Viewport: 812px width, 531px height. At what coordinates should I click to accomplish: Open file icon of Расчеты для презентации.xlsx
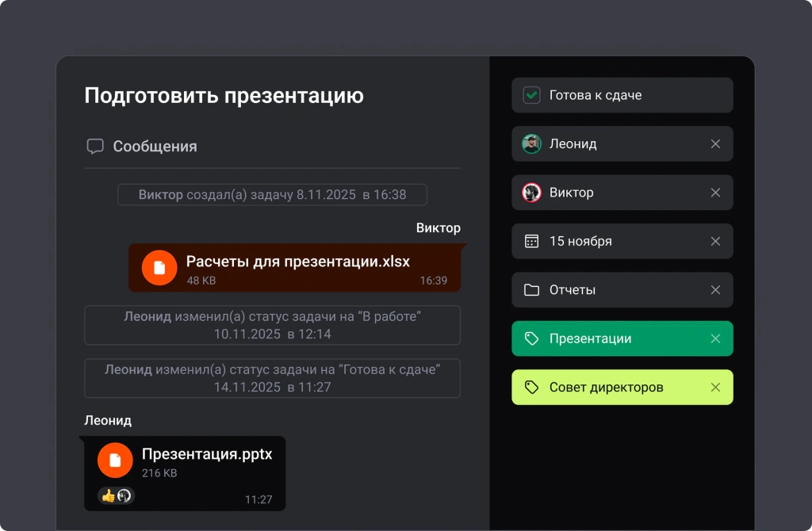point(159,268)
